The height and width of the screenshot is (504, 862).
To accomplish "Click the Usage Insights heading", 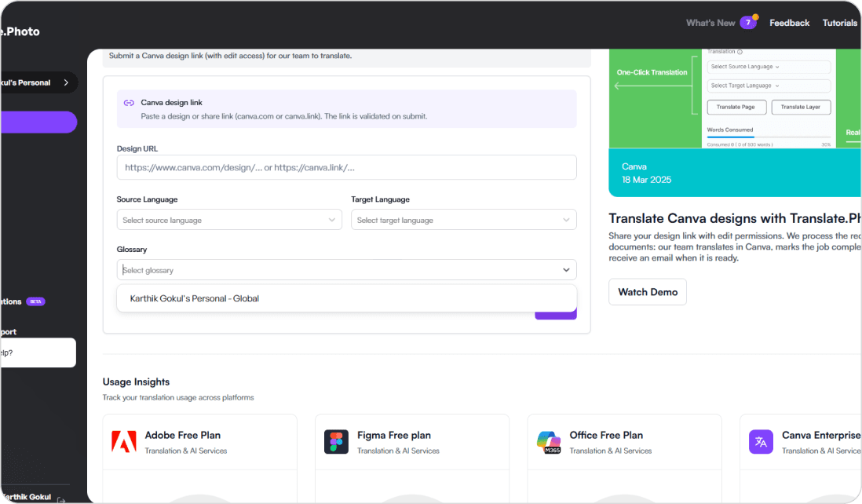I will (136, 382).
